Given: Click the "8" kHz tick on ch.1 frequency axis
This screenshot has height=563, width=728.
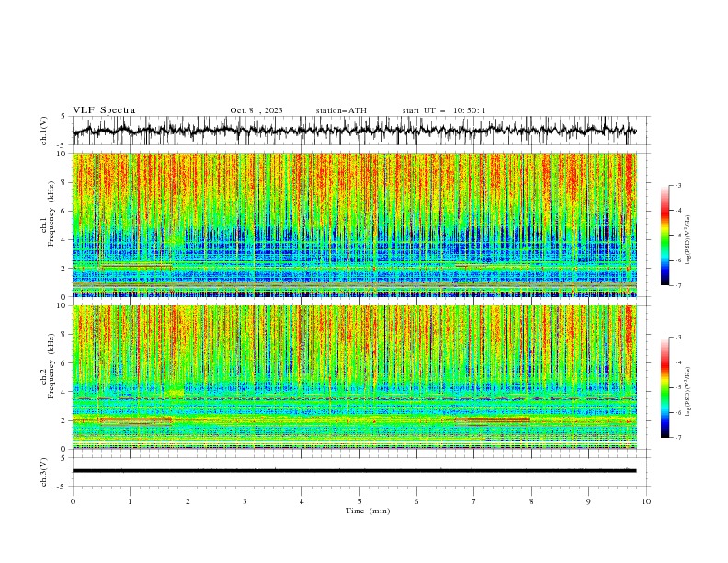Looking at the screenshot, I should tap(64, 182).
